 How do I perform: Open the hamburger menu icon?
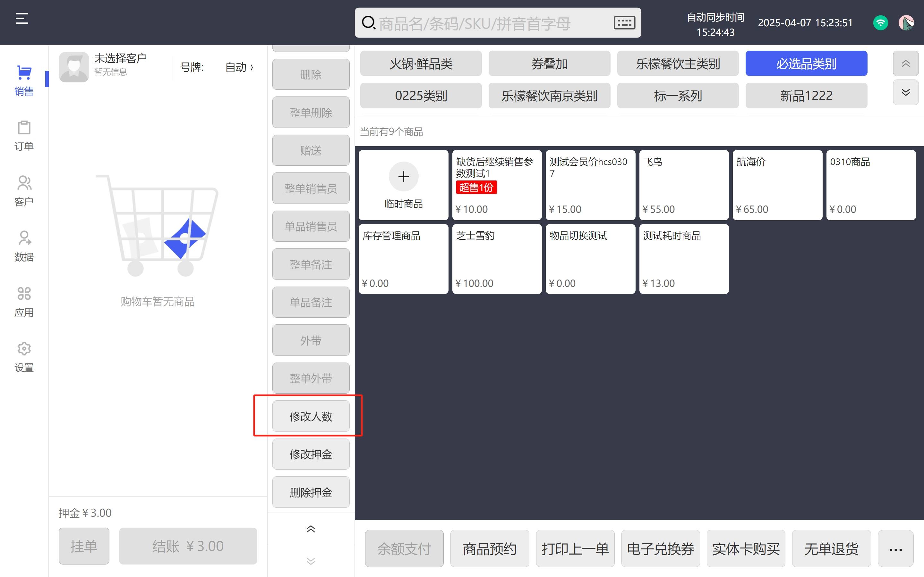tap(22, 18)
